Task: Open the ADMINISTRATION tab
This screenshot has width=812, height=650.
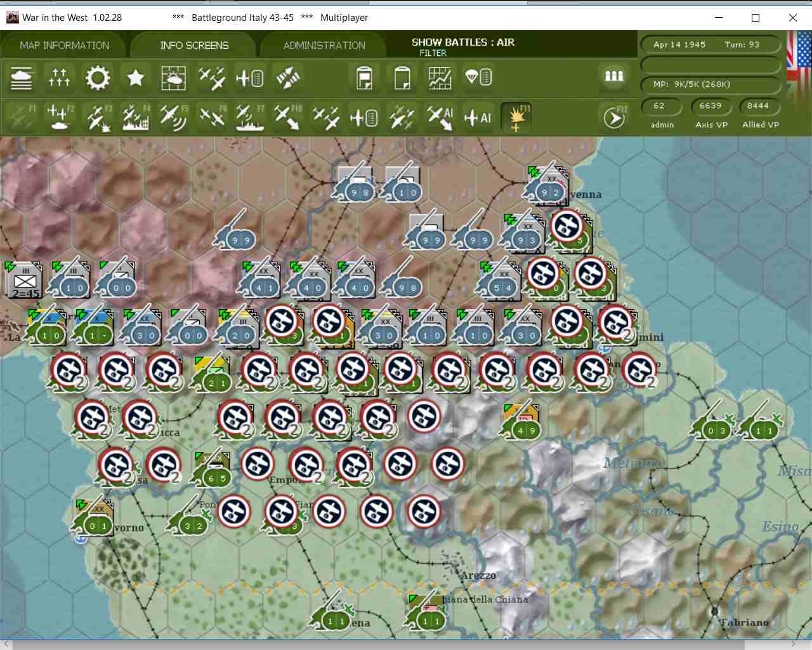Action: click(x=324, y=45)
